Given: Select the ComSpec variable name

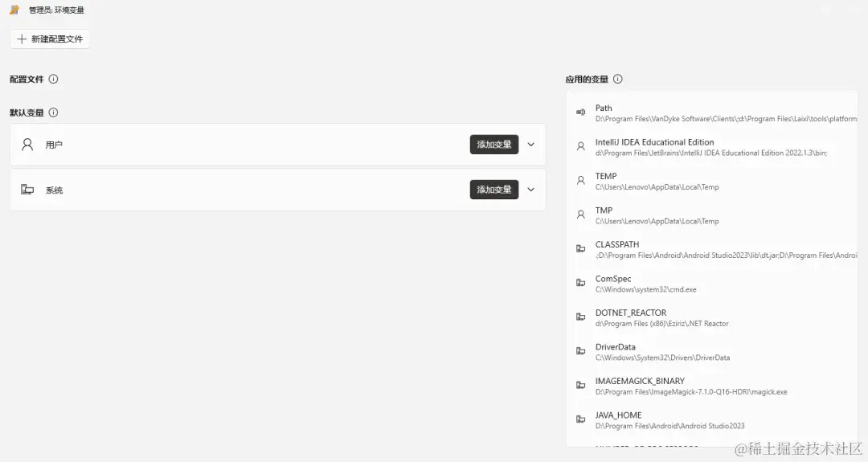Looking at the screenshot, I should [x=612, y=279].
